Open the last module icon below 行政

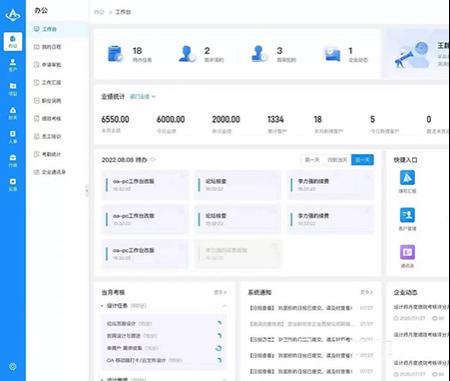[13, 184]
